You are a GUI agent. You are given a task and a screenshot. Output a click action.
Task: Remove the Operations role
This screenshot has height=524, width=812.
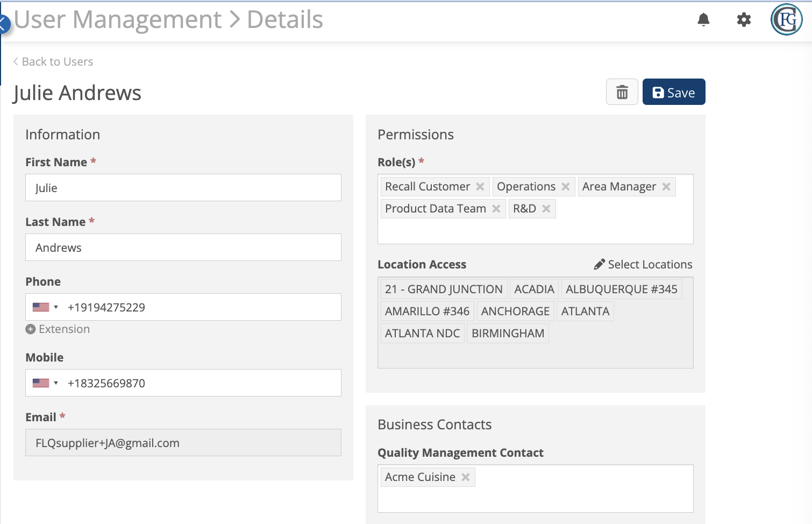(566, 187)
